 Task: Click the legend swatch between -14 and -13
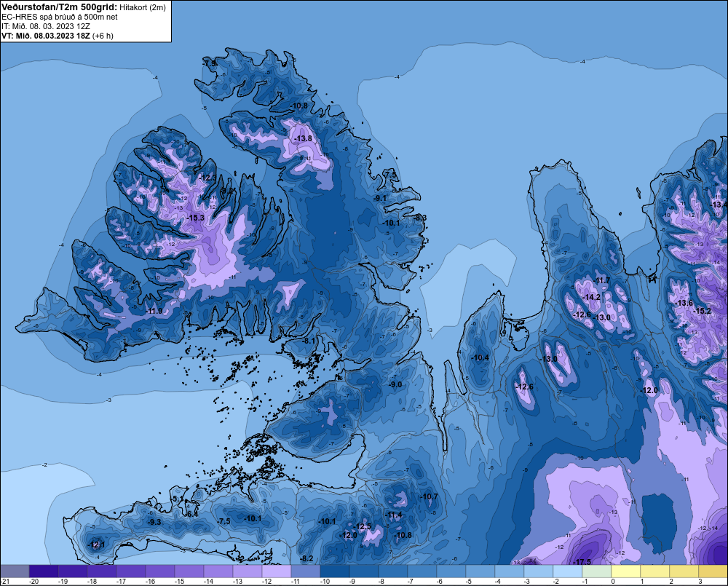click(x=218, y=571)
